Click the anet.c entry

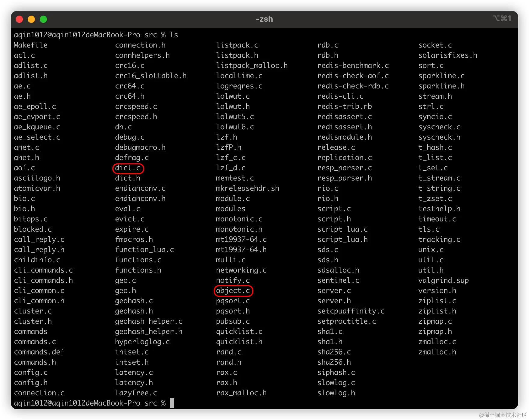tap(26, 147)
